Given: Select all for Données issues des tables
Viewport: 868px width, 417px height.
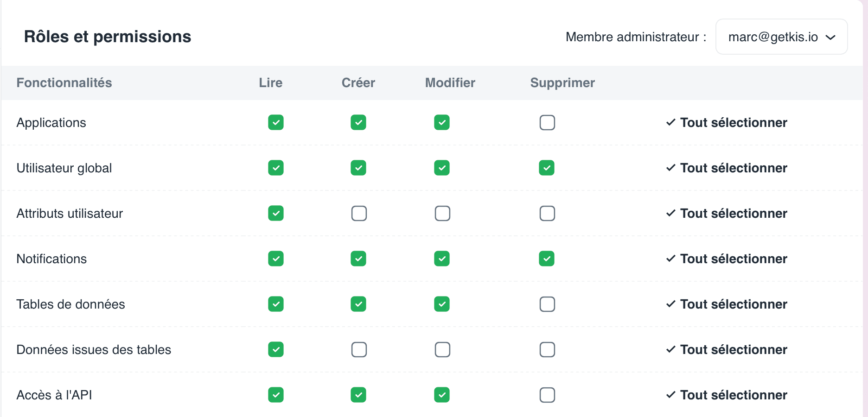Looking at the screenshot, I should click(727, 349).
